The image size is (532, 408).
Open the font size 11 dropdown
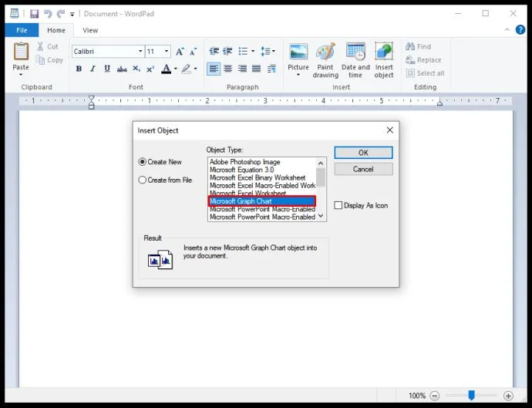tap(167, 51)
